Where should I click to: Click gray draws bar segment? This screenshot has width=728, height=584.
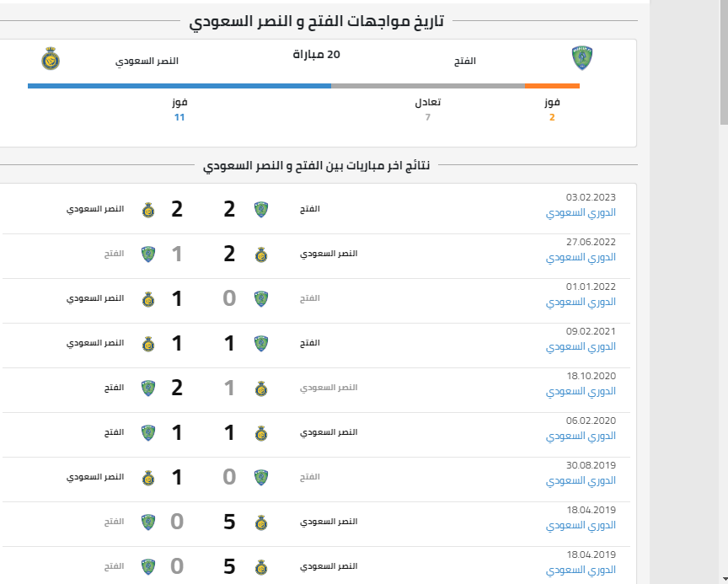tap(427, 86)
